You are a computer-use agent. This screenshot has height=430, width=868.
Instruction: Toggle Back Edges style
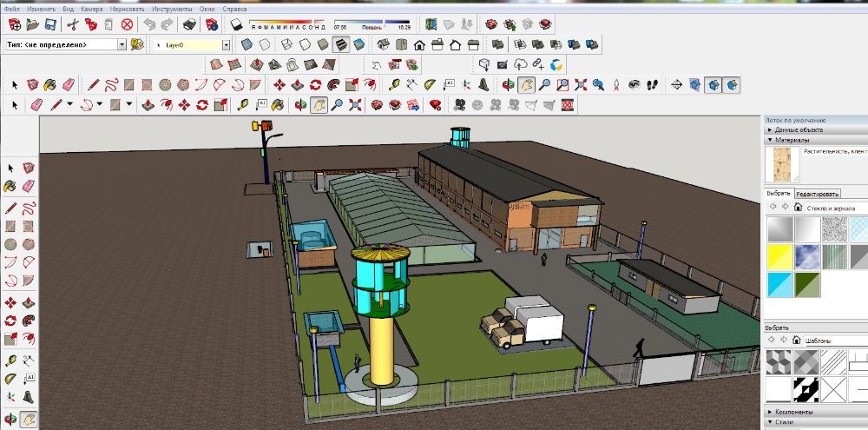[x=265, y=45]
